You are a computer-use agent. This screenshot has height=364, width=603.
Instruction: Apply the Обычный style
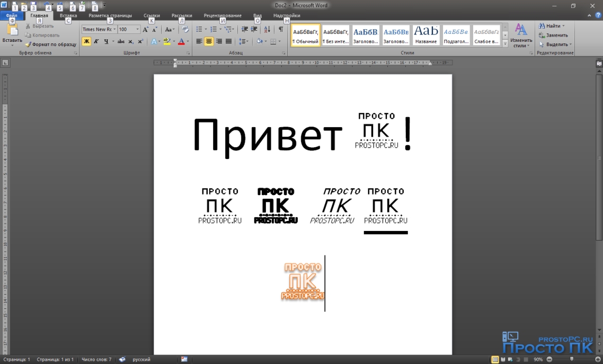point(306,35)
